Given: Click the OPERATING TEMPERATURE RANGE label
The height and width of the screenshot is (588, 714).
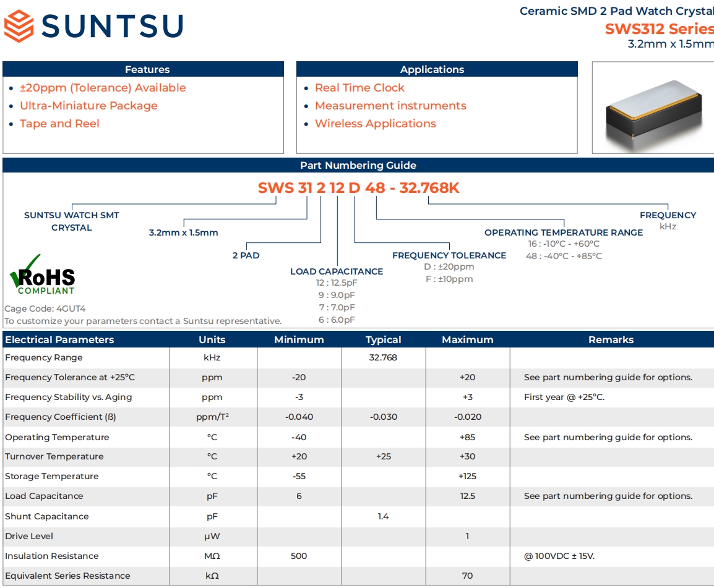Looking at the screenshot, I should pyautogui.click(x=563, y=232).
